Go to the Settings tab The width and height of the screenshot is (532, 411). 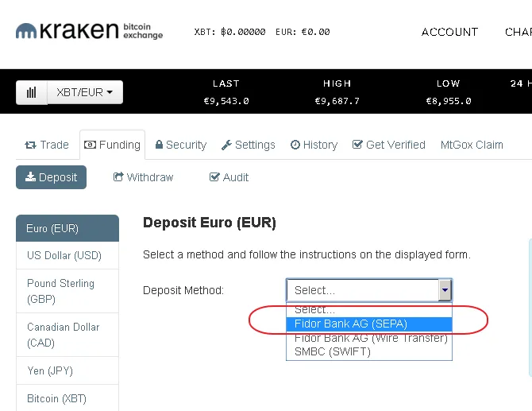[x=248, y=145]
